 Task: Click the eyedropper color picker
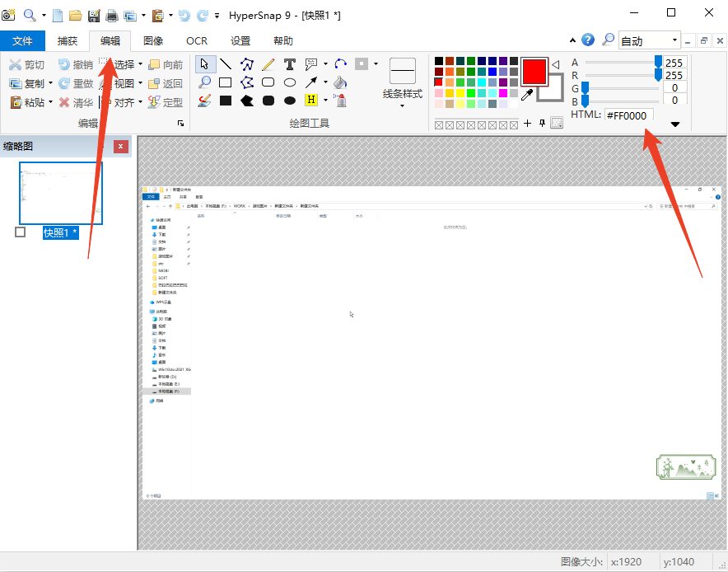(x=527, y=96)
